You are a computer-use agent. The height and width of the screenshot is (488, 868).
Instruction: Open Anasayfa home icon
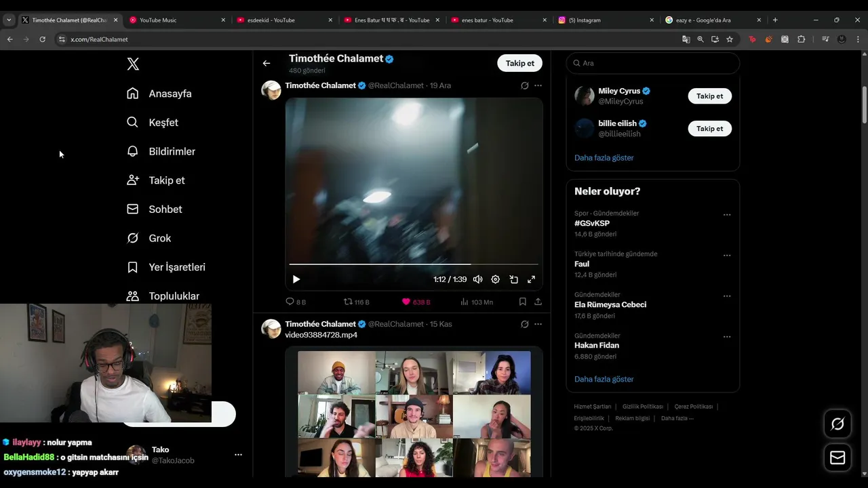133,94
